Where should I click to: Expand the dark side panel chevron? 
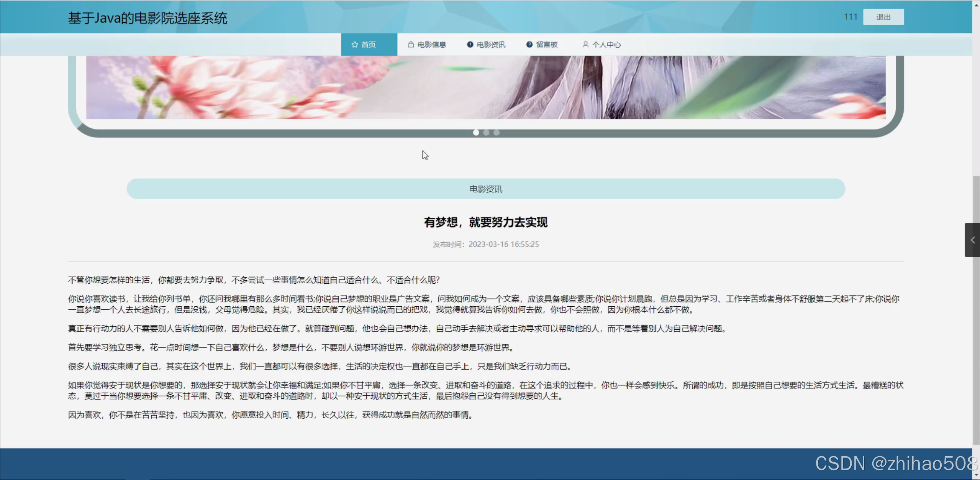click(x=972, y=240)
